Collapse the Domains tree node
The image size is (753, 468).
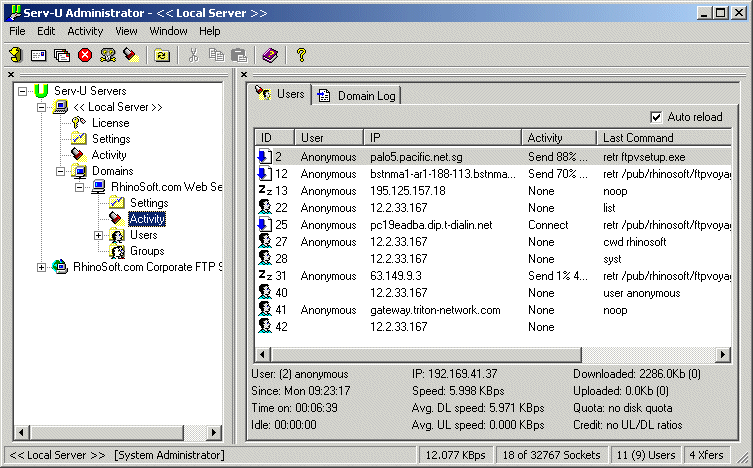click(x=60, y=171)
